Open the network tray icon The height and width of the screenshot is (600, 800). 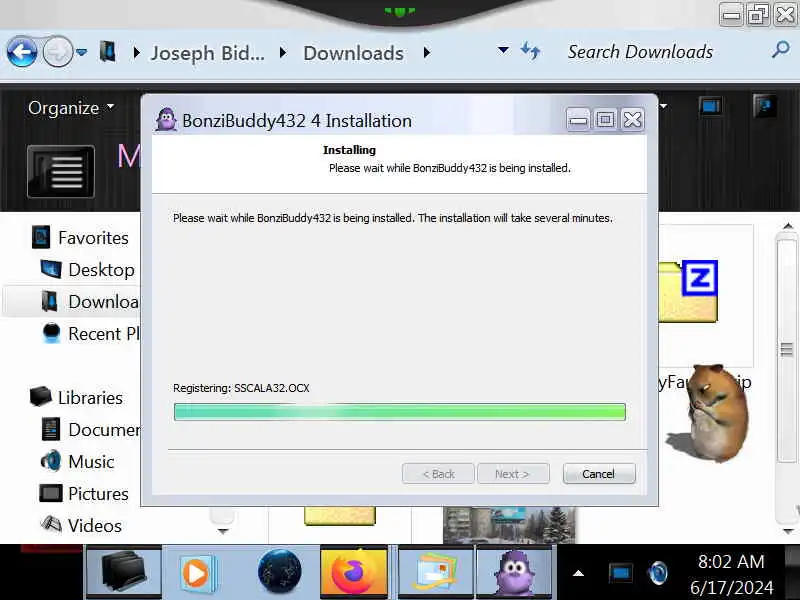[620, 573]
